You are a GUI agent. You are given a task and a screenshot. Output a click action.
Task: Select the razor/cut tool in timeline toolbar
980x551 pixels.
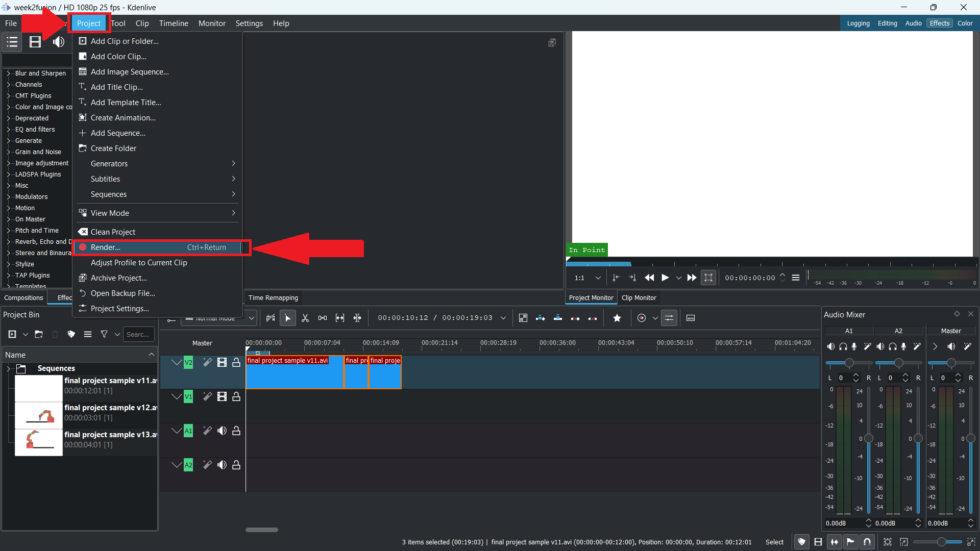tap(305, 318)
